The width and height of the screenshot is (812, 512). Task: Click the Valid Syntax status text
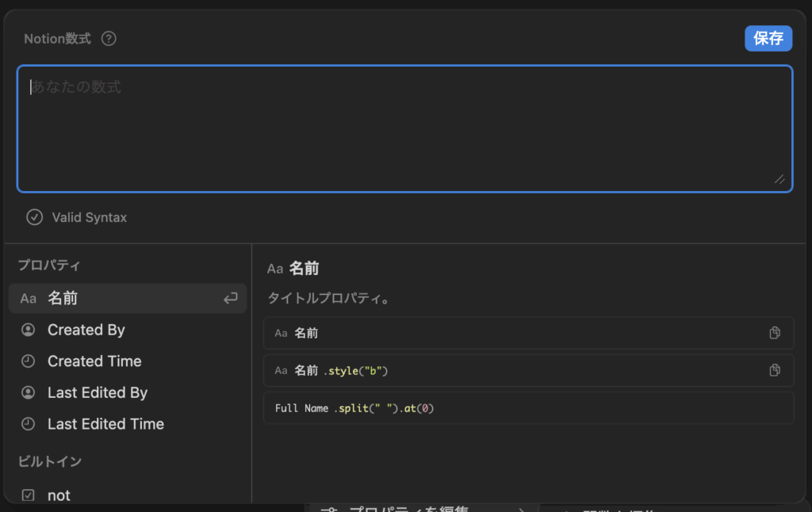tap(89, 217)
